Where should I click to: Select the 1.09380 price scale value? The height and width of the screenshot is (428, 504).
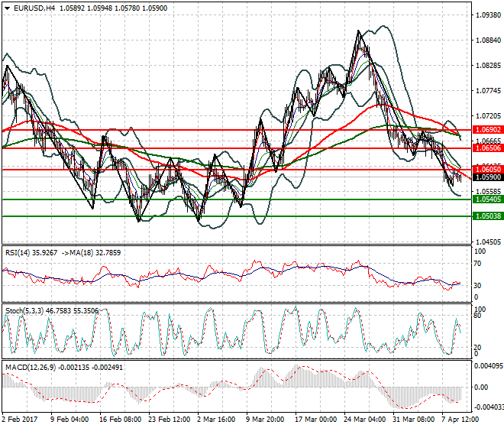click(488, 15)
